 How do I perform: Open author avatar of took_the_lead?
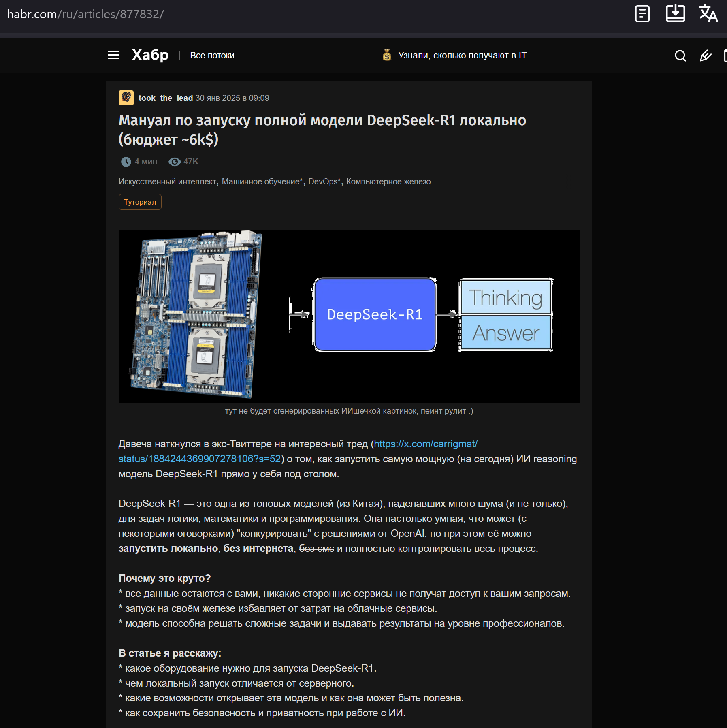coord(126,98)
